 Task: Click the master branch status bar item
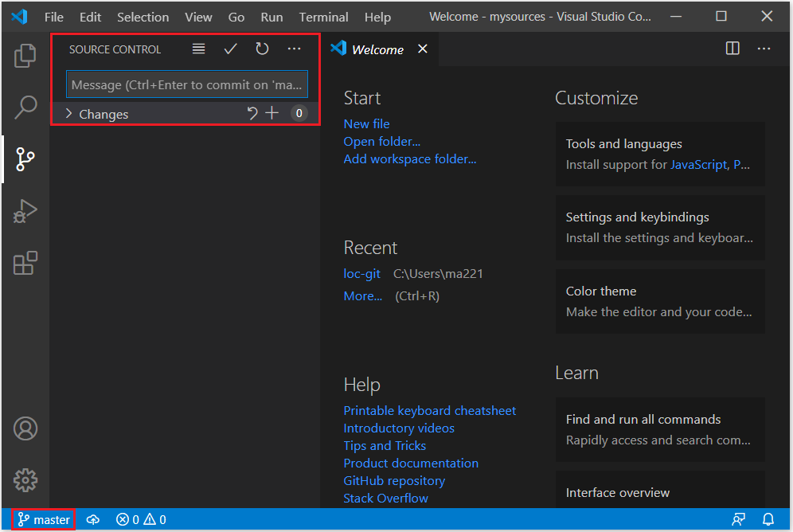(44, 519)
